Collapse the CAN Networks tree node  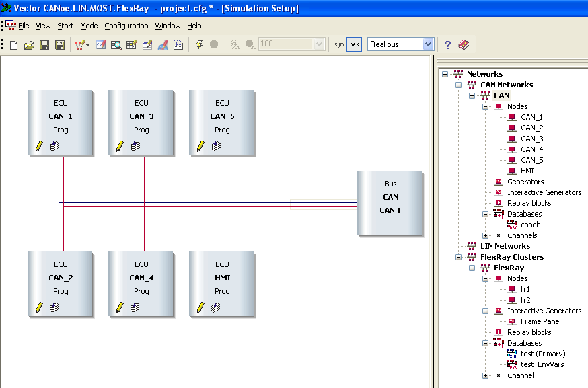pyautogui.click(x=459, y=85)
